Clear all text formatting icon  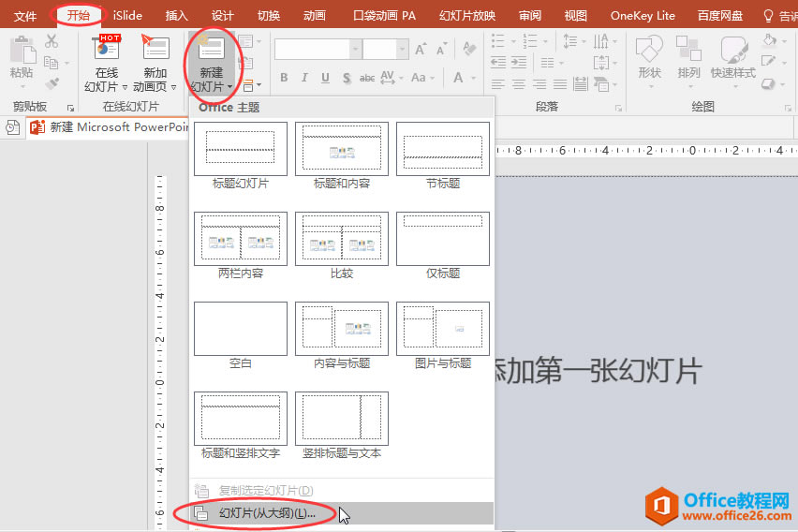click(x=470, y=49)
